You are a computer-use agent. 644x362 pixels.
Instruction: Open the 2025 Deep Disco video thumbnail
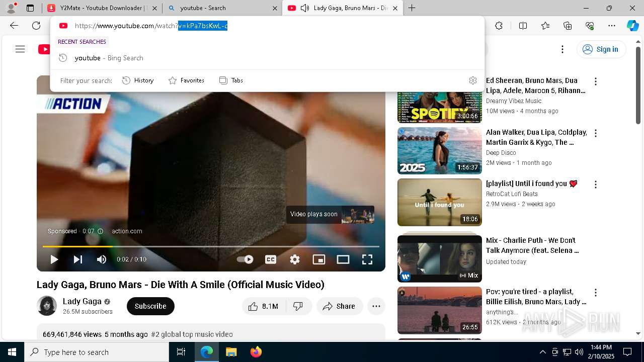(x=440, y=151)
